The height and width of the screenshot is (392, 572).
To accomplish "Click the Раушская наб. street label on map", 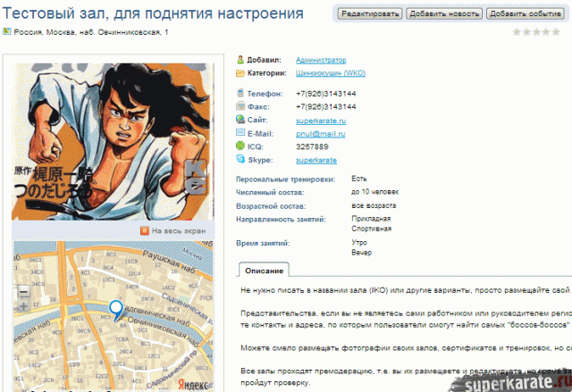I will 169,262.
